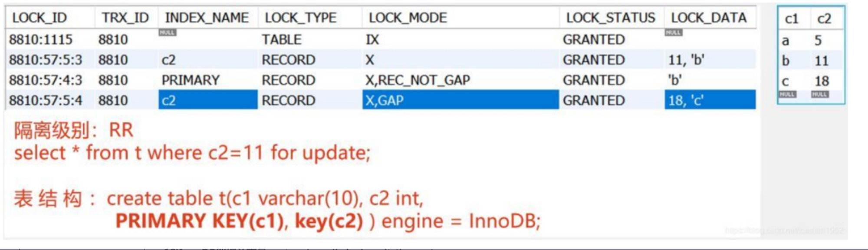Viewport: 868px width, 250px height.
Task: Click the TABLE lock type cell
Action: tap(281, 39)
